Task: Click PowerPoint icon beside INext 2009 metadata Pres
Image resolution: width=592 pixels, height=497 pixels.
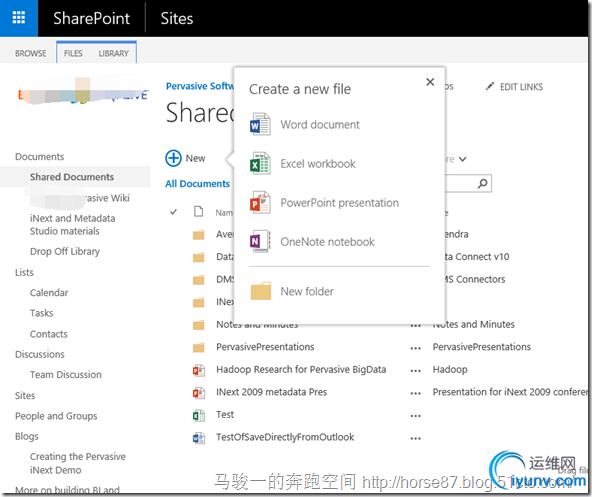Action: click(199, 393)
